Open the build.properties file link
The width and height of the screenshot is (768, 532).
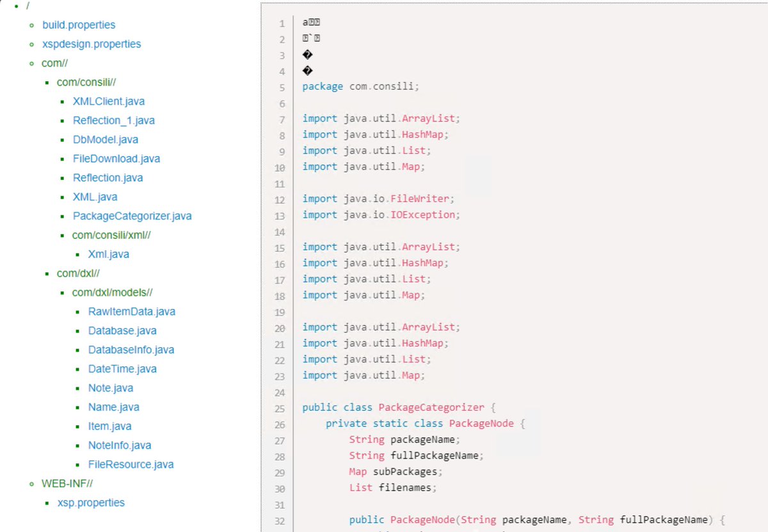[x=79, y=25]
